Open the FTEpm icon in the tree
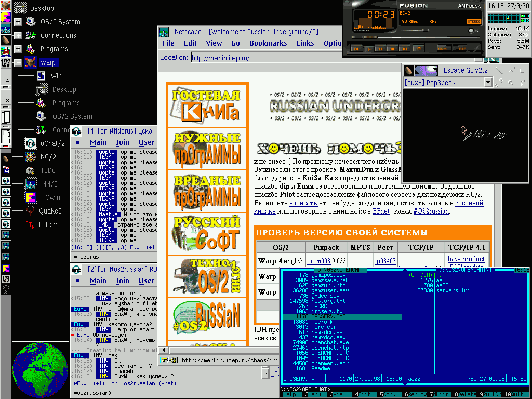The image size is (532, 399). click(x=31, y=224)
